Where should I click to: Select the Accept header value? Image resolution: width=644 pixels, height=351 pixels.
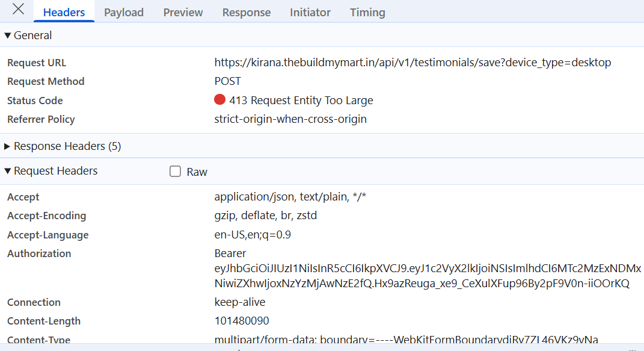click(290, 197)
